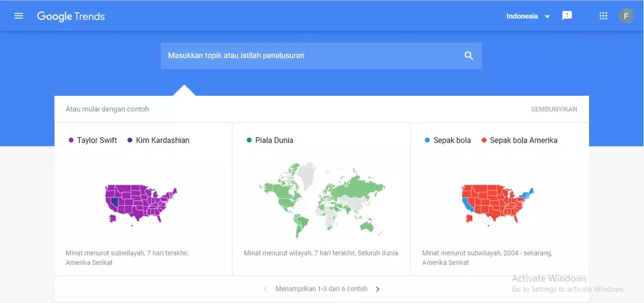
Task: Open the Kim Kardashian example label
Action: [x=163, y=140]
